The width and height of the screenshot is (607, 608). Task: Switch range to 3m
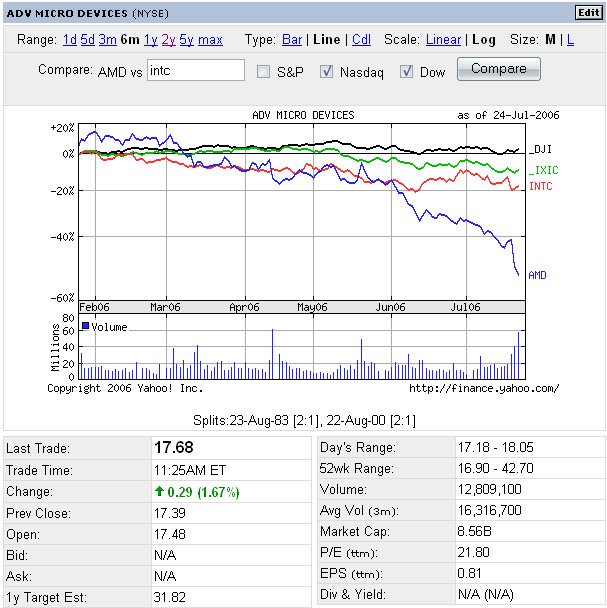tap(107, 40)
